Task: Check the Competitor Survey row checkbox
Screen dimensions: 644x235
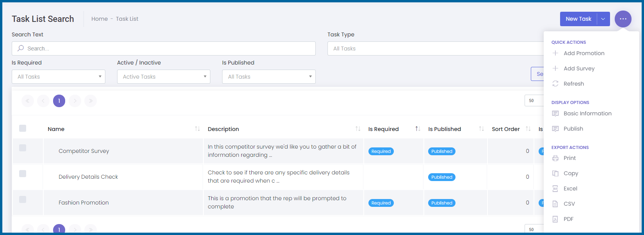Action: pyautogui.click(x=23, y=148)
